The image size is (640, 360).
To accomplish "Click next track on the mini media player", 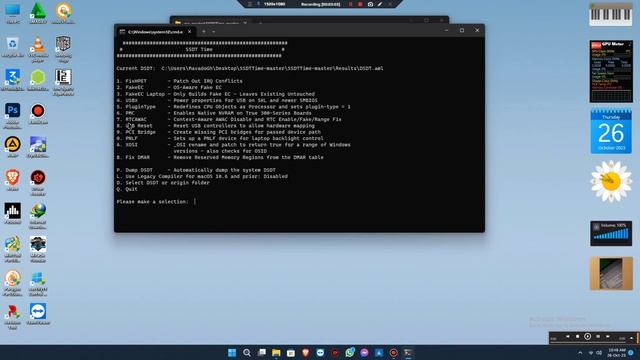I will 608,336.
